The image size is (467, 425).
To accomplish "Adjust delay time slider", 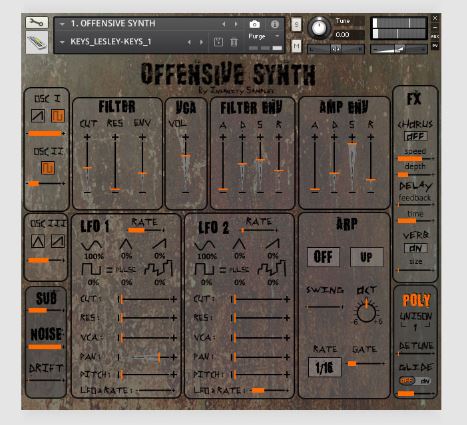I will point(416,221).
